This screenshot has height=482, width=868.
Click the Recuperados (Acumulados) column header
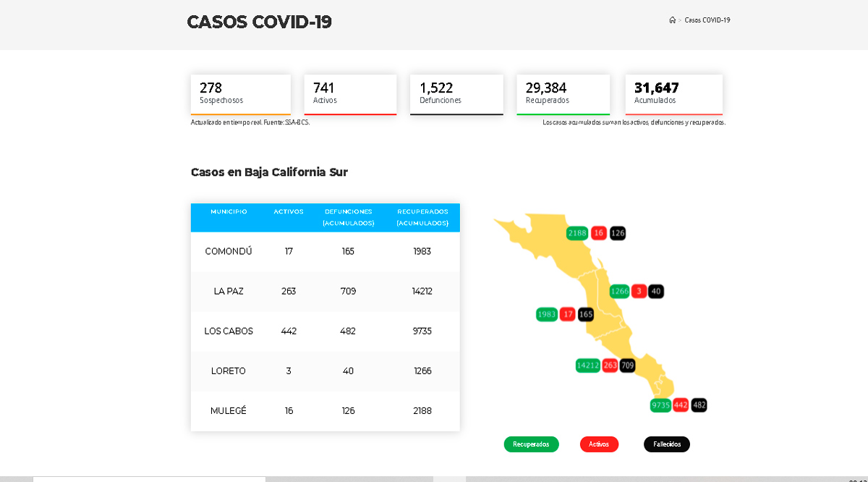422,217
